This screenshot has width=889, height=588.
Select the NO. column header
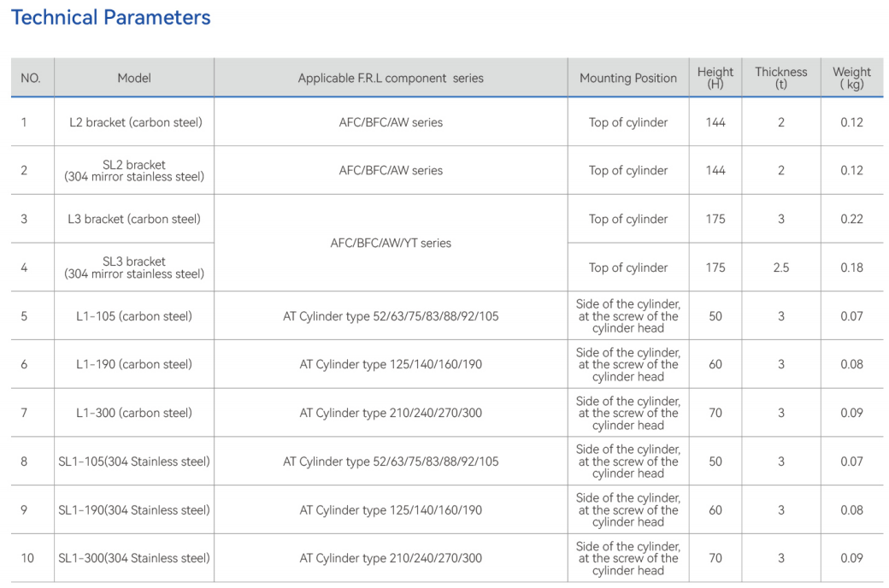click(31, 79)
